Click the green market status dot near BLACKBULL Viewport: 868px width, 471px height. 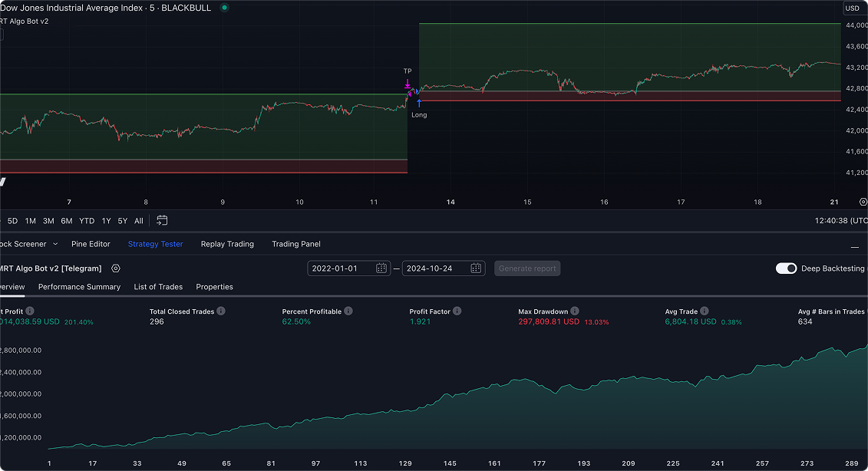coord(224,8)
